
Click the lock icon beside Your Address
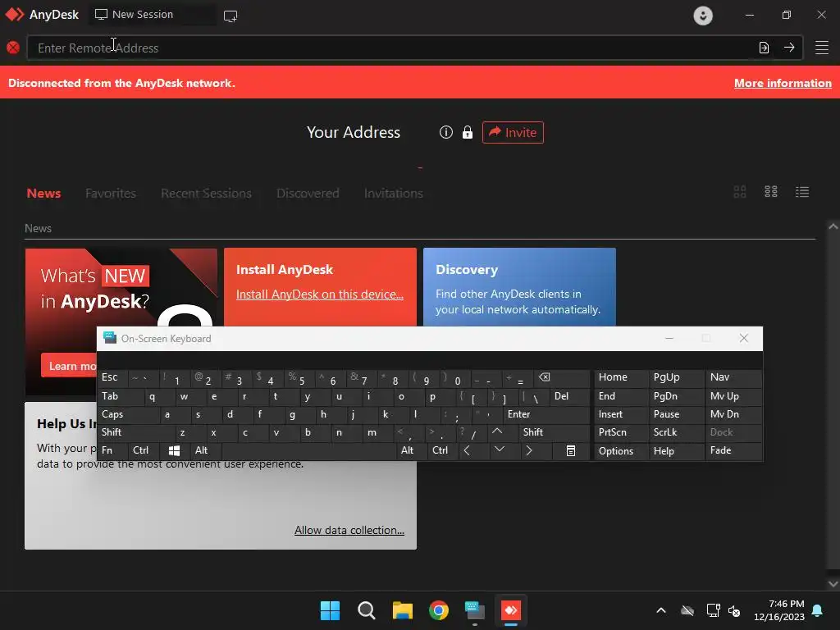(467, 132)
